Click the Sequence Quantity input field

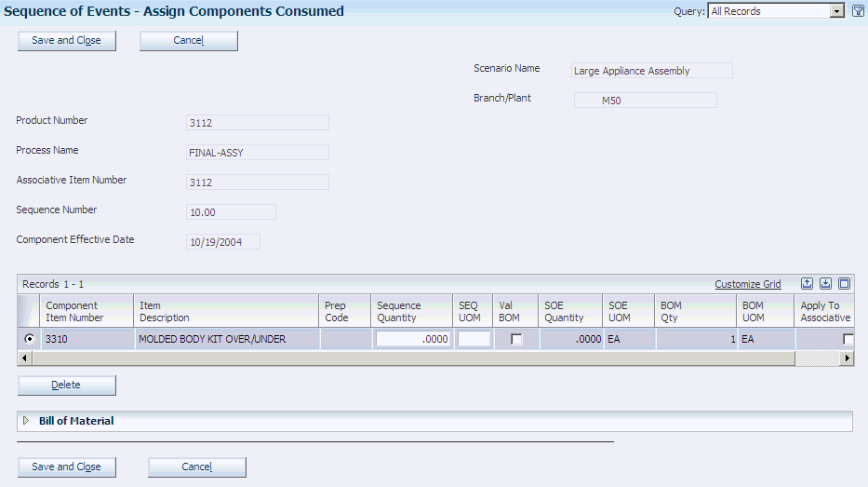pyautogui.click(x=413, y=339)
